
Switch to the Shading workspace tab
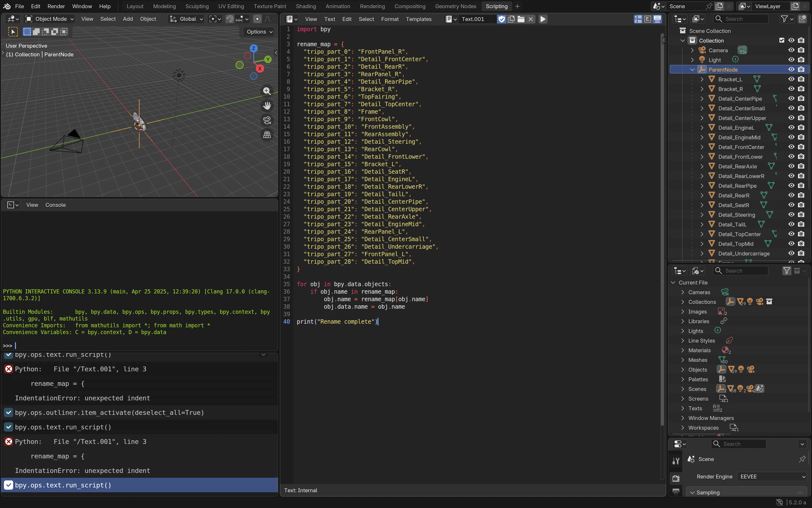click(306, 6)
